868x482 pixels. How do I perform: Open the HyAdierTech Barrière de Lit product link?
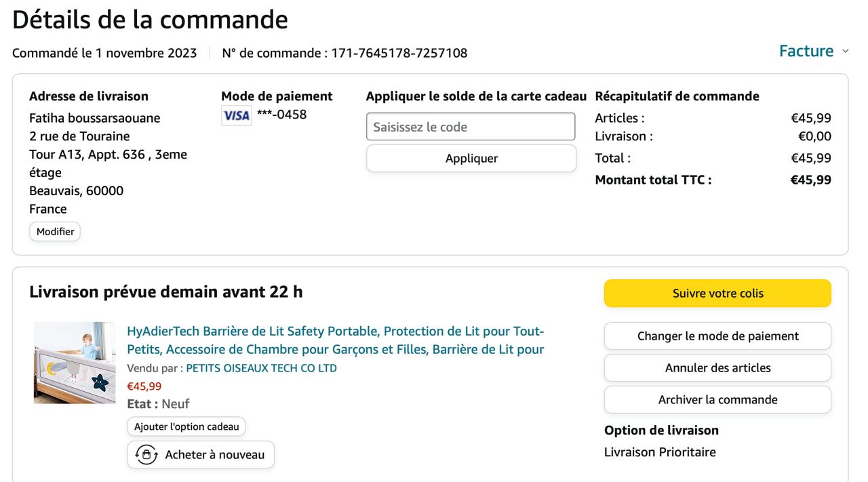(x=335, y=340)
